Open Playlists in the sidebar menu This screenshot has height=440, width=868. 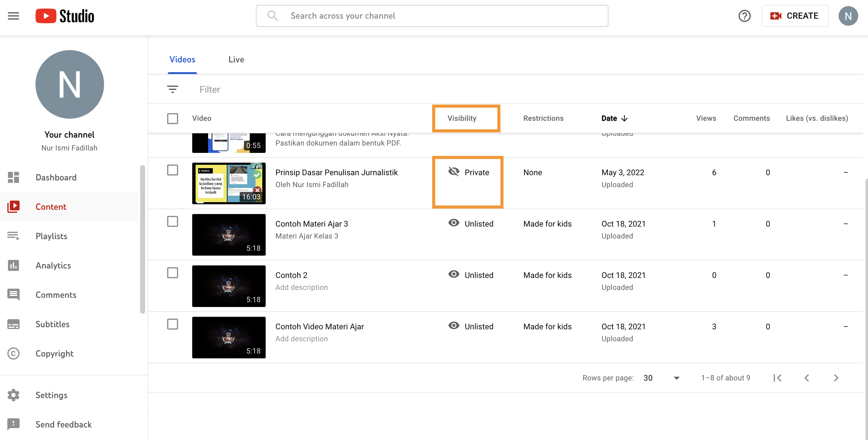51,236
